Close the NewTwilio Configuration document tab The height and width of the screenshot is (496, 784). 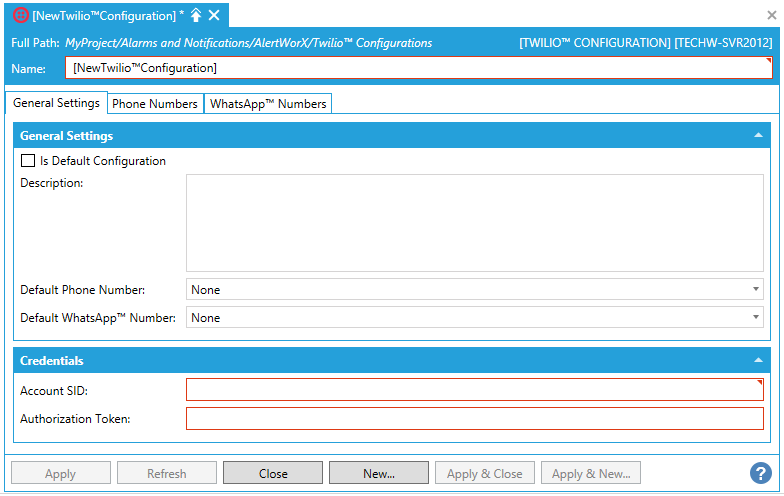pos(214,15)
